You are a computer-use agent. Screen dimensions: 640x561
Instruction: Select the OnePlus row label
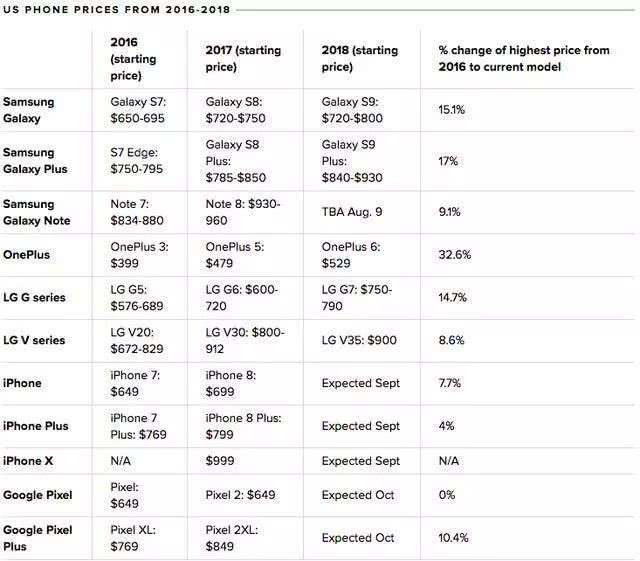(27, 254)
